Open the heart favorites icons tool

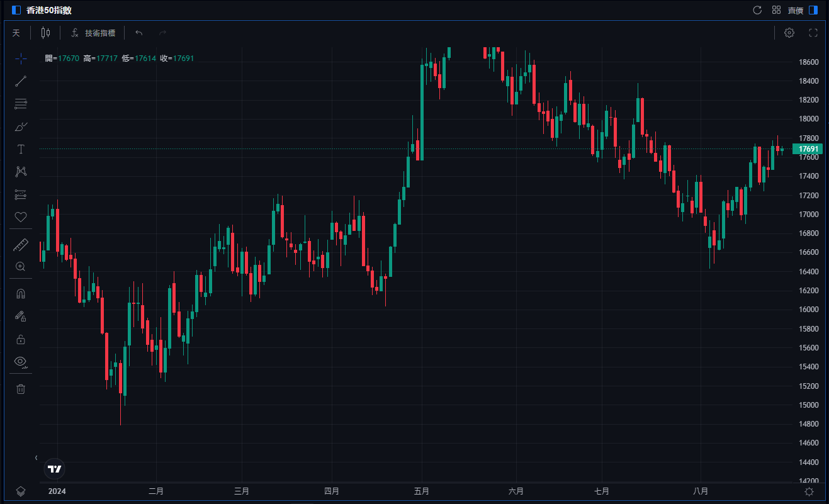pos(21,217)
